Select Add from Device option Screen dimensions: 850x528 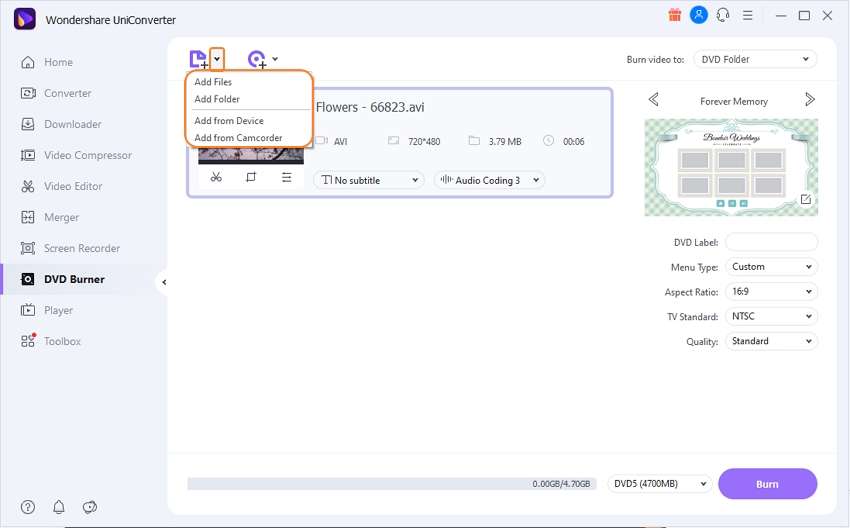pyautogui.click(x=229, y=120)
